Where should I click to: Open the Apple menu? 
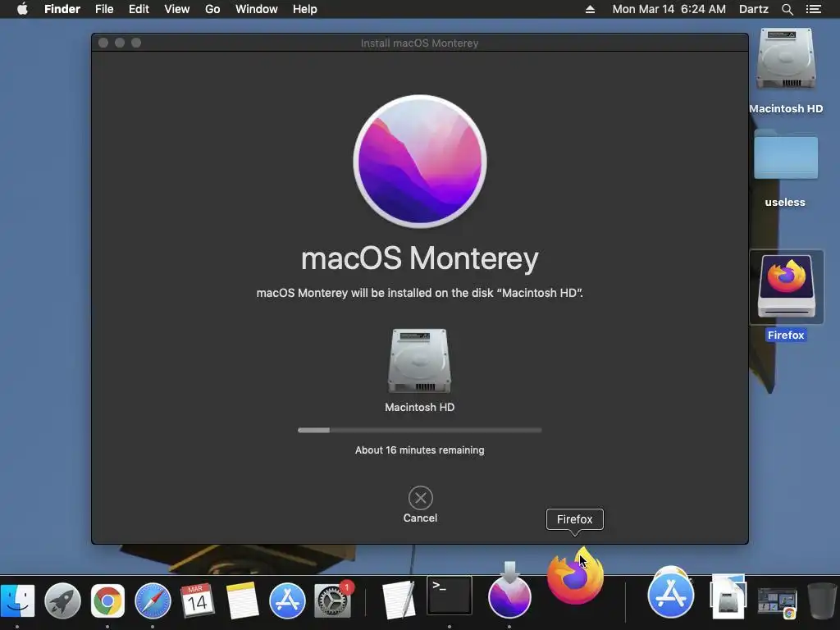pyautogui.click(x=22, y=9)
